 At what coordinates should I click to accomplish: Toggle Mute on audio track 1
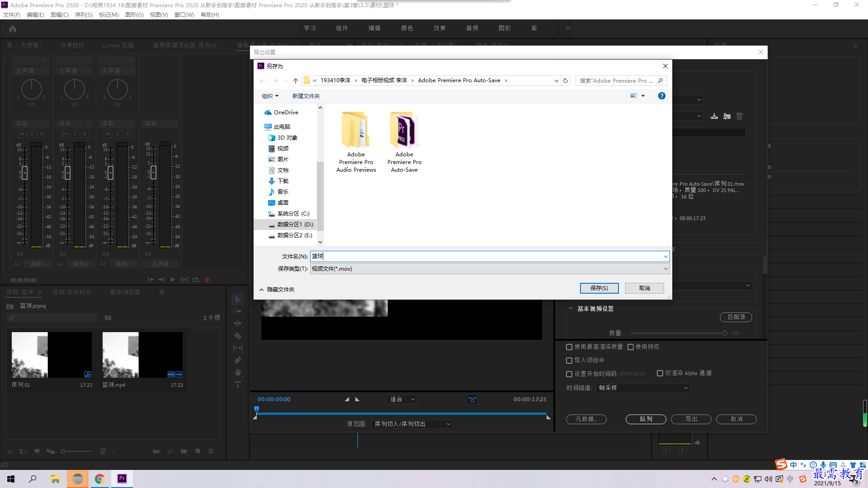point(22,134)
